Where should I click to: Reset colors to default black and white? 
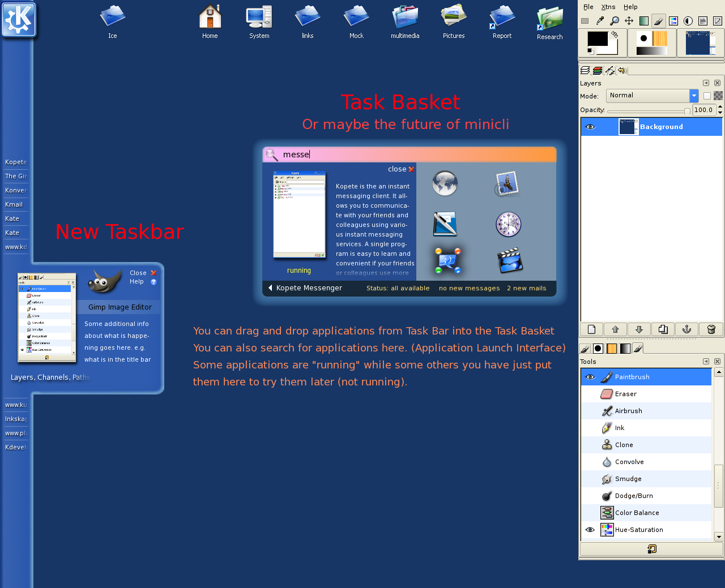pos(591,51)
